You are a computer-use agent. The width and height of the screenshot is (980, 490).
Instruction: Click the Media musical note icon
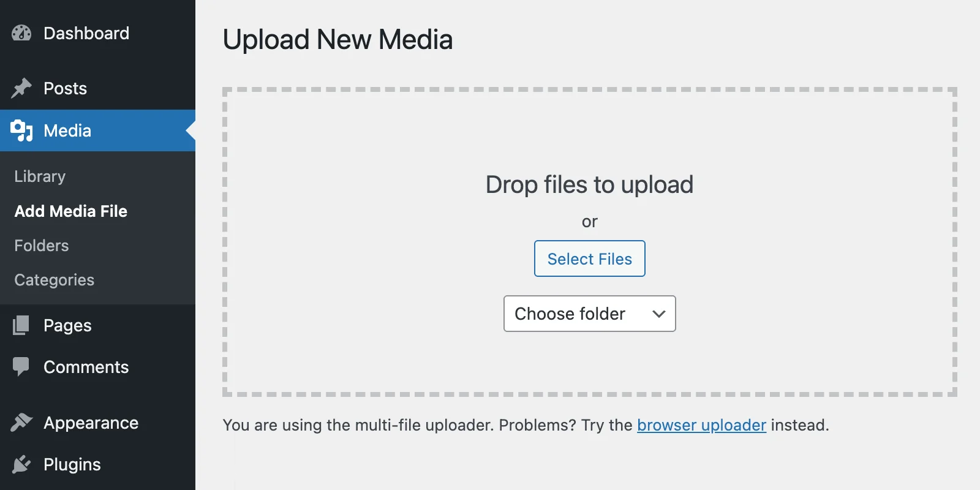20,130
